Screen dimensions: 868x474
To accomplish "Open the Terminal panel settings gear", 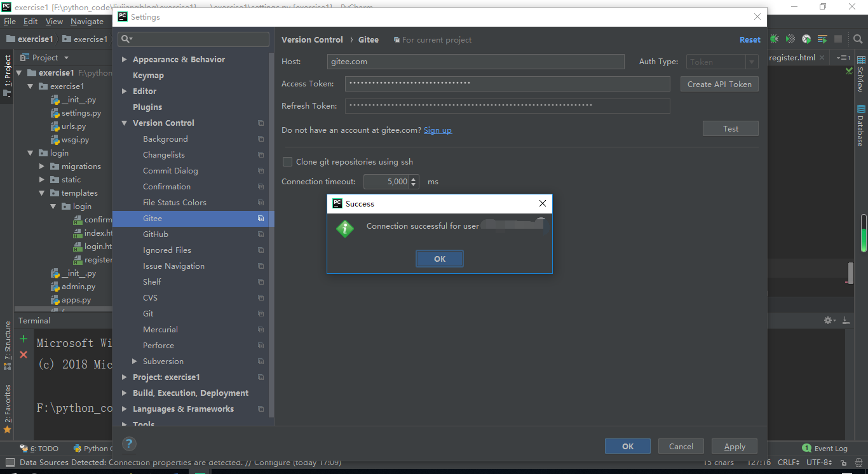I will pos(829,320).
